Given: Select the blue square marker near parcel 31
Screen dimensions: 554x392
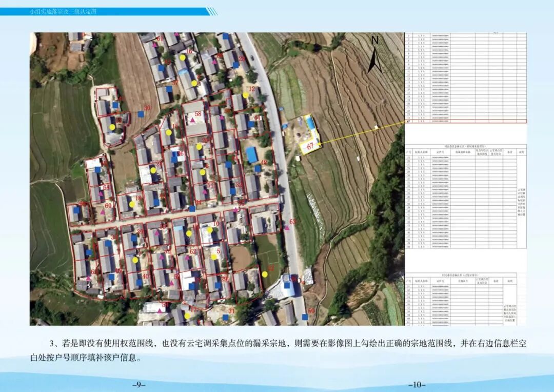Looking at the screenshot, I should 225,318.
